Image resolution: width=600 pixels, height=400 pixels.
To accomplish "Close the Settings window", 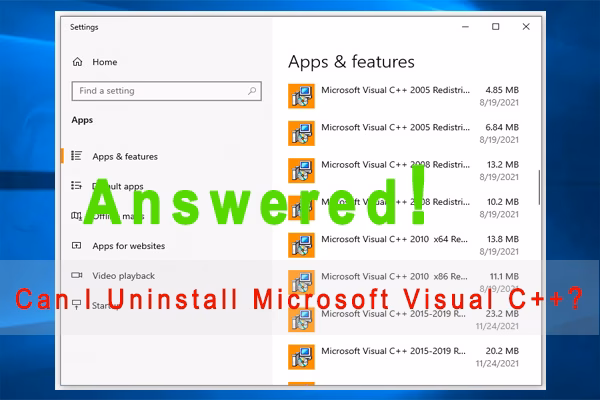I will coord(526,26).
